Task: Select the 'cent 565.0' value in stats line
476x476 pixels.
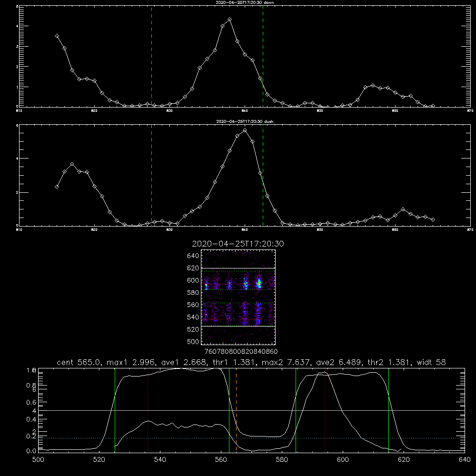Action: (79, 362)
